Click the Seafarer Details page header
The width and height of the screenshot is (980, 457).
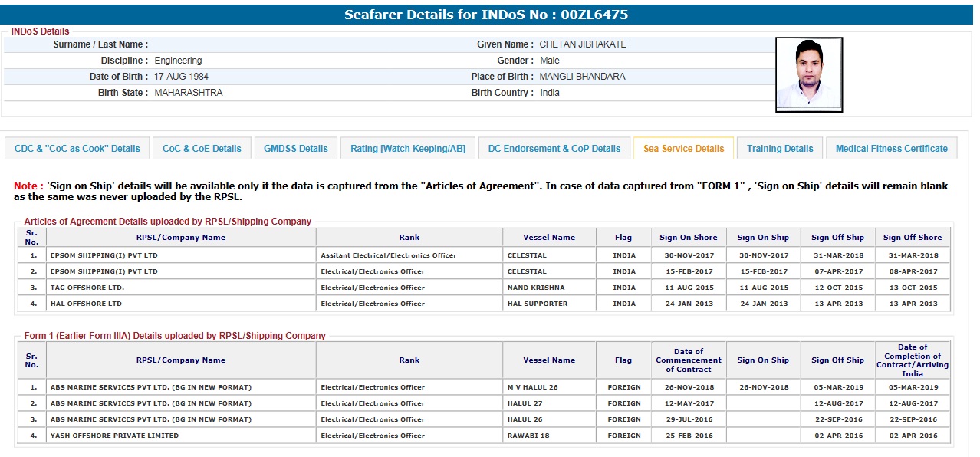tap(486, 15)
